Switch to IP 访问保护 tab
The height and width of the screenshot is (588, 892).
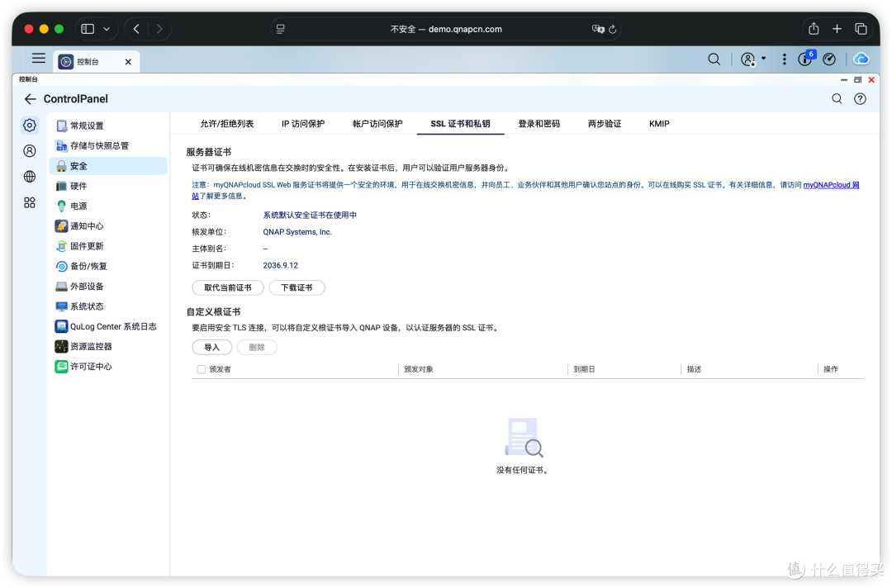(x=303, y=124)
